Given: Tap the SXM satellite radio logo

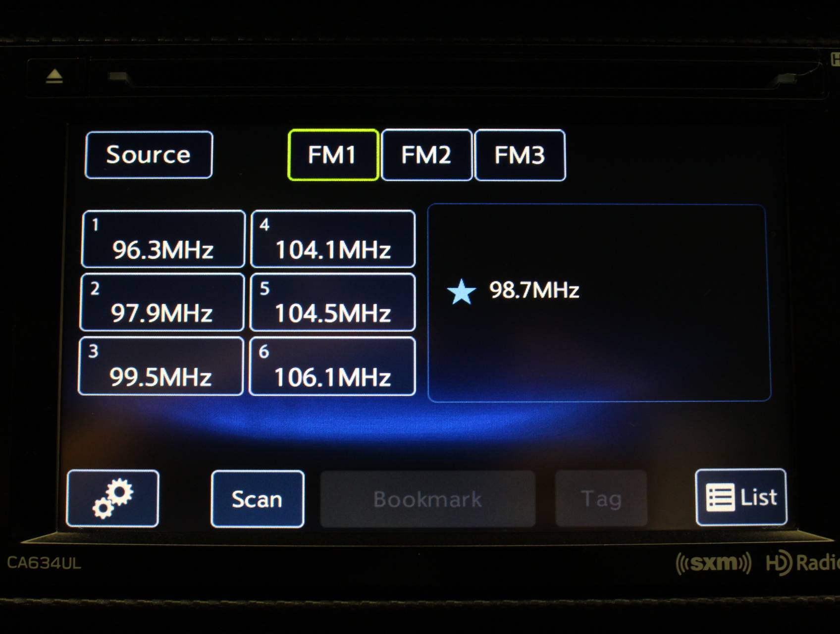Looking at the screenshot, I should (x=713, y=563).
